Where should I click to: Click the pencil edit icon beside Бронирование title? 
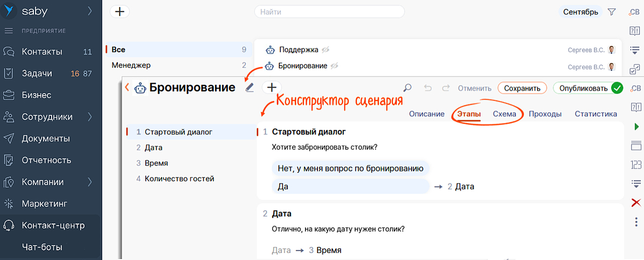click(249, 88)
